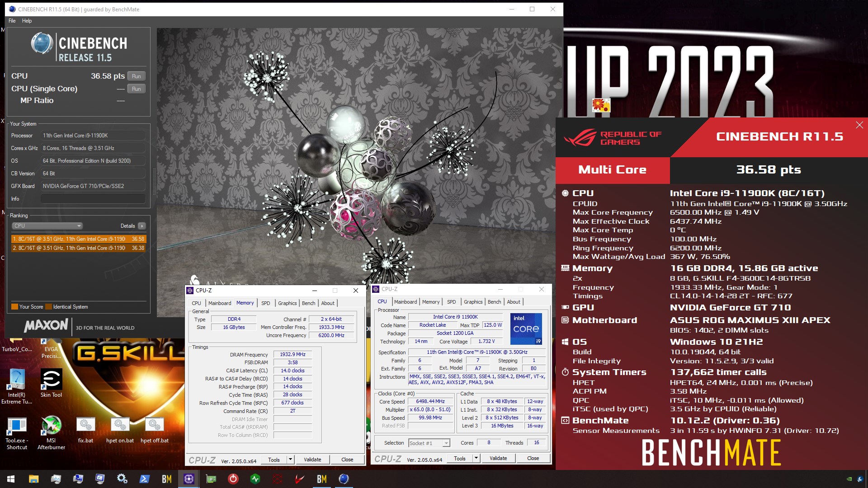
Task: Open Tool.exe - Shortcut desktop icon
Action: (17, 433)
